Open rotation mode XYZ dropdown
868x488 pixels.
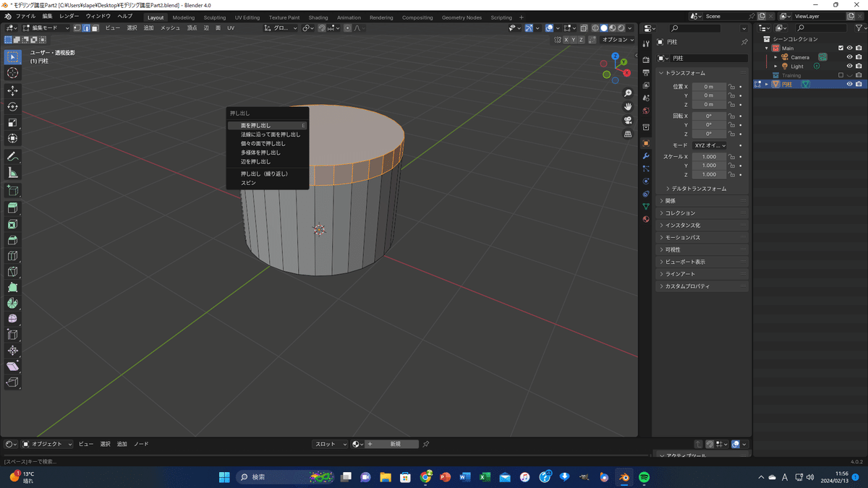click(x=710, y=145)
